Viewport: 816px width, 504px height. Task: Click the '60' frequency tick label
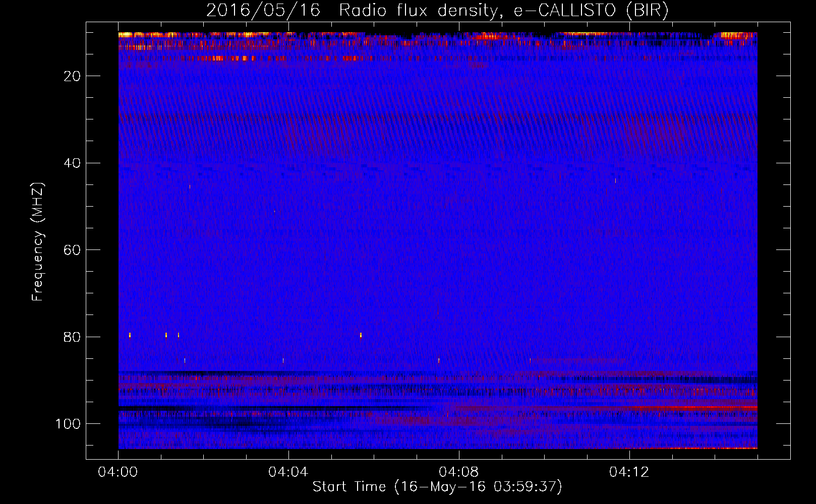pyautogui.click(x=72, y=250)
